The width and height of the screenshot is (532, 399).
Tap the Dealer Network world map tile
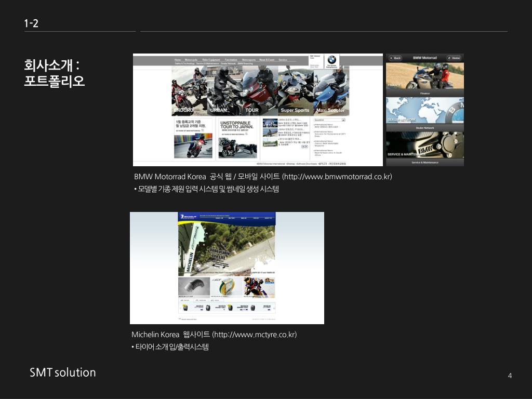pyautogui.click(x=425, y=111)
